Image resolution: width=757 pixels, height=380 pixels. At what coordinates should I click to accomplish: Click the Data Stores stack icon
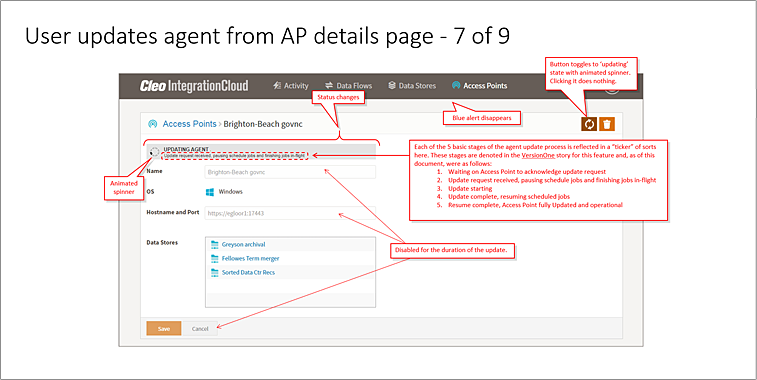click(x=392, y=85)
